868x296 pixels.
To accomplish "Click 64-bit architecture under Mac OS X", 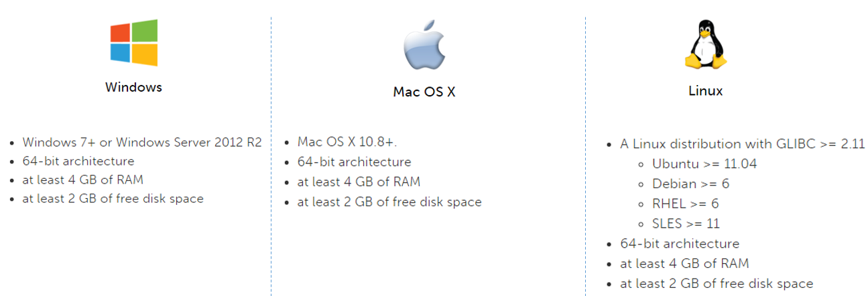I will click(354, 162).
